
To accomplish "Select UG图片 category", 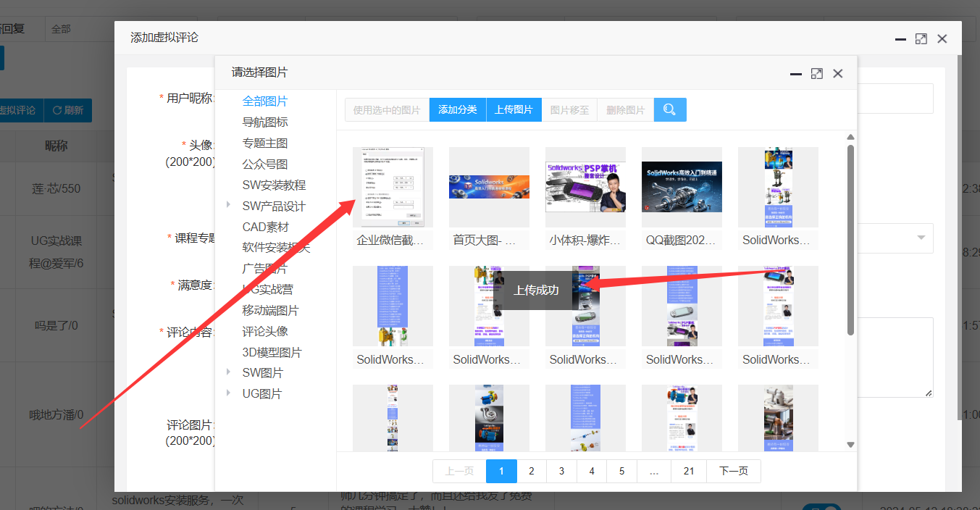I will pos(262,393).
